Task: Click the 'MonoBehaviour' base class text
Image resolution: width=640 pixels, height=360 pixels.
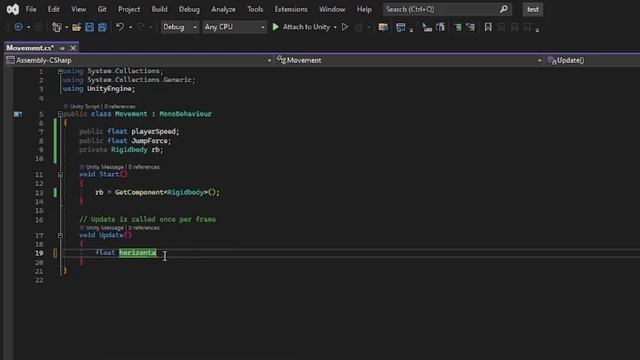Action: coord(186,114)
